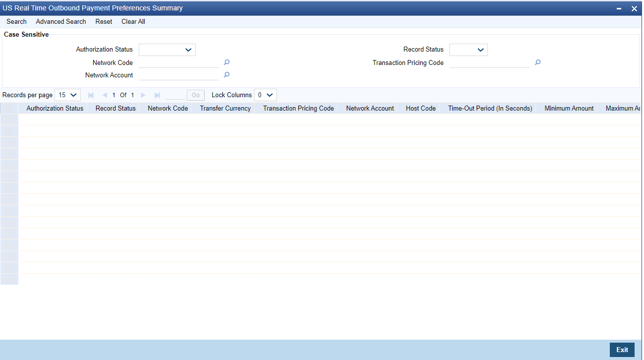
Task: Sort by Authorization Status column header
Action: click(55, 108)
